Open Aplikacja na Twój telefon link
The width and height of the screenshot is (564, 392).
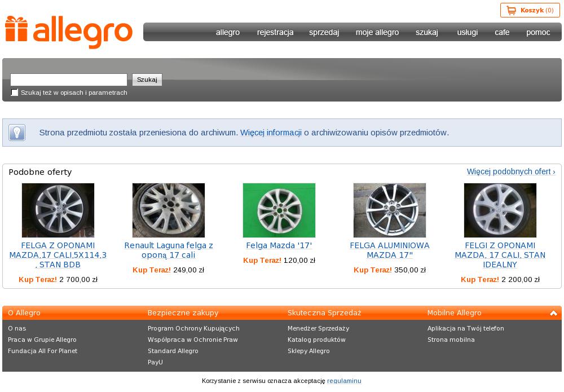click(x=466, y=328)
